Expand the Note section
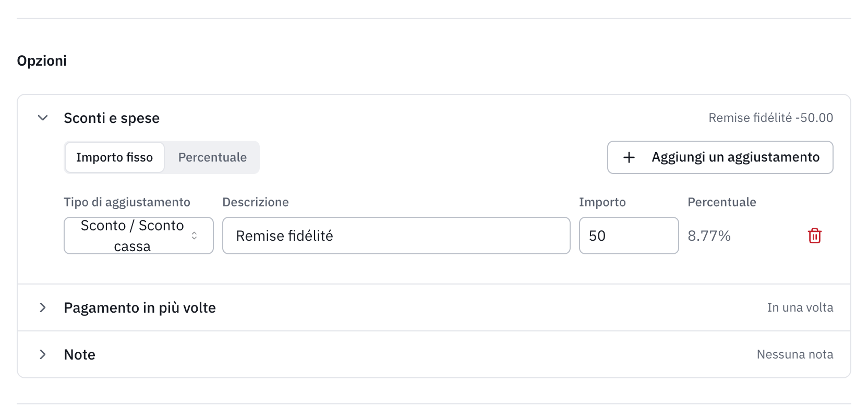 tap(43, 354)
